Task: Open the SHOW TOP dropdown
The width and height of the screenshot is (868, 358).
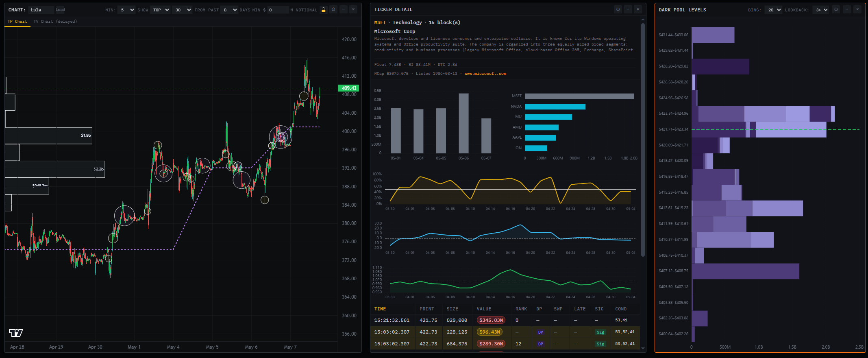Action: point(160,10)
